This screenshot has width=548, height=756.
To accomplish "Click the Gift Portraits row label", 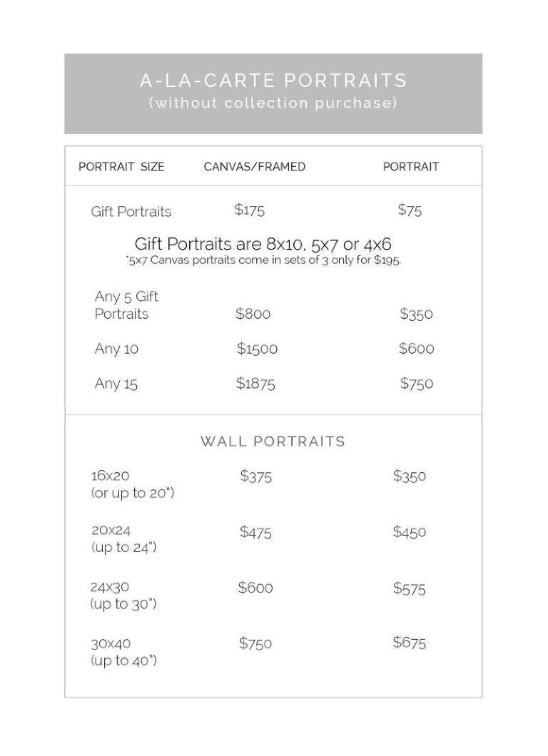I will pos(131,212).
